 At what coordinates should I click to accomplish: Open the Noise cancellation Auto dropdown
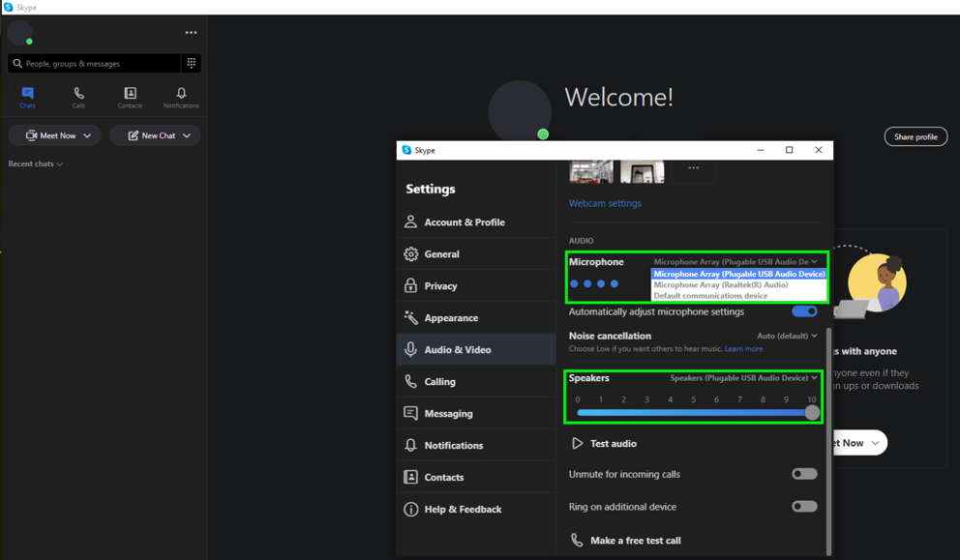point(787,336)
